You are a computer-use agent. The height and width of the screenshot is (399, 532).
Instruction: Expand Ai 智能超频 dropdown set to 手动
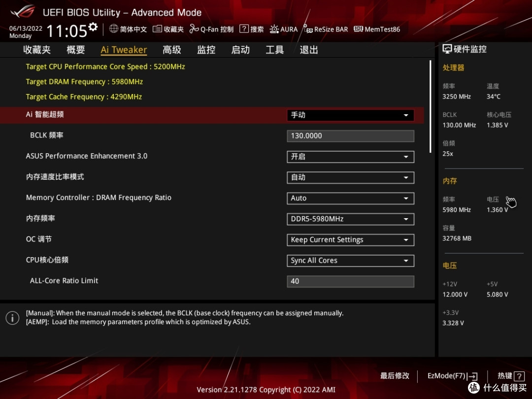pyautogui.click(x=350, y=115)
